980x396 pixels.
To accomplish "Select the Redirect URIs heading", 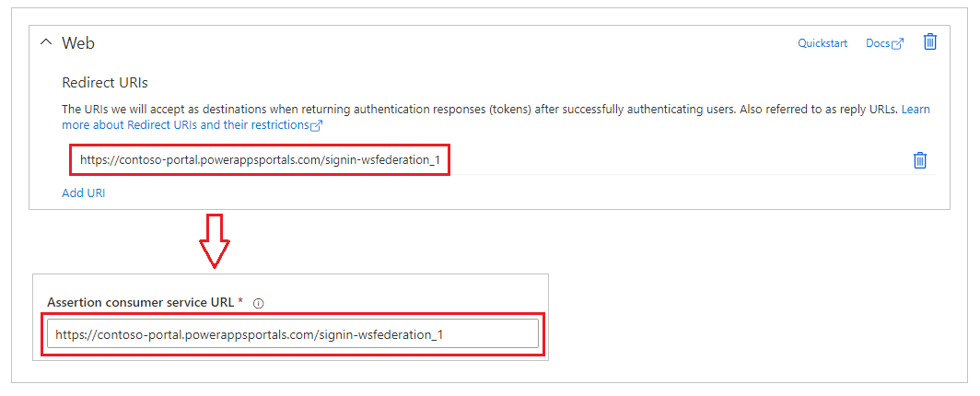I will [105, 83].
